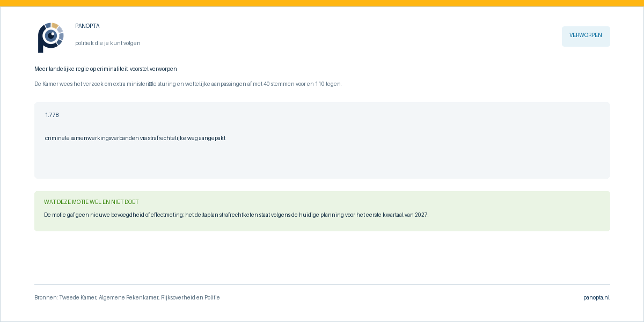The height and width of the screenshot is (322, 644).
Task: Click the 'WAT DEZE MOTIE WEL EN NIET DOET' heading
Action: coord(91,202)
